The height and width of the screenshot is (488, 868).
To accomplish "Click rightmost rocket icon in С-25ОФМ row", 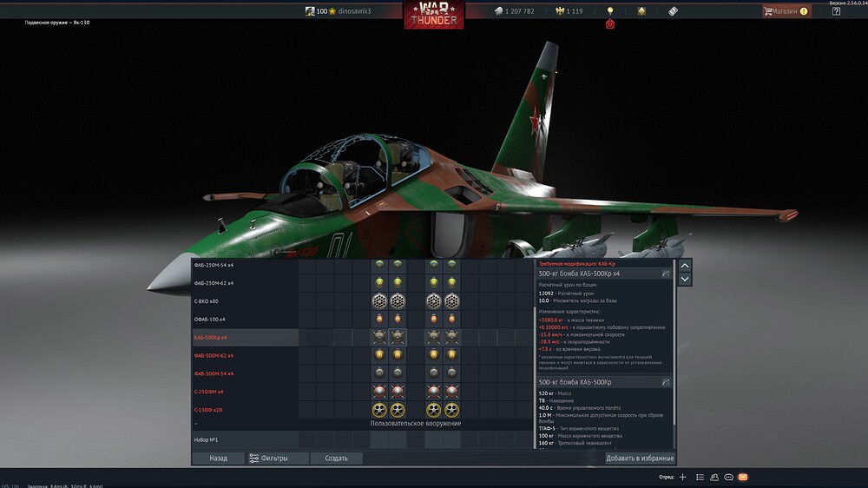I will [x=451, y=392].
